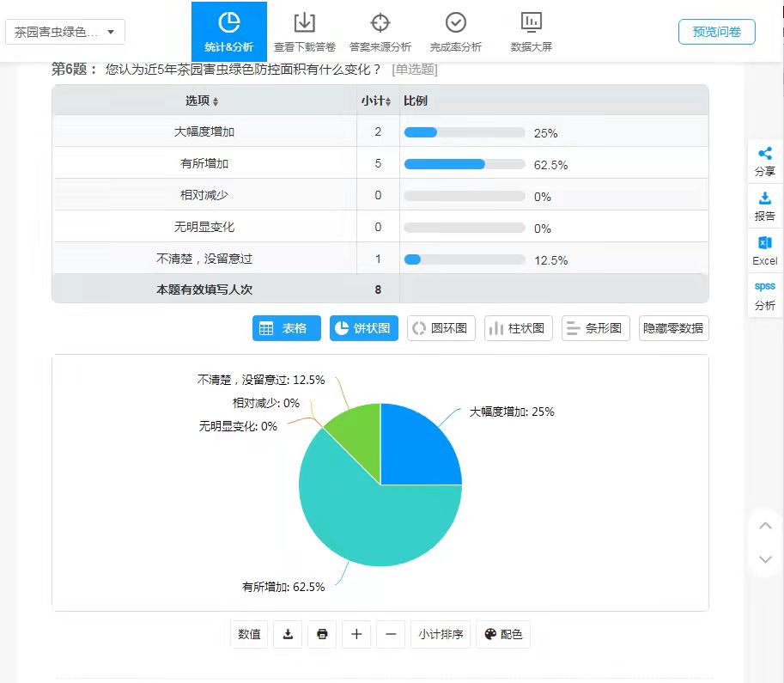Enlarge chart with the plus button
Image resolution: width=784 pixels, height=683 pixels.
tap(356, 635)
